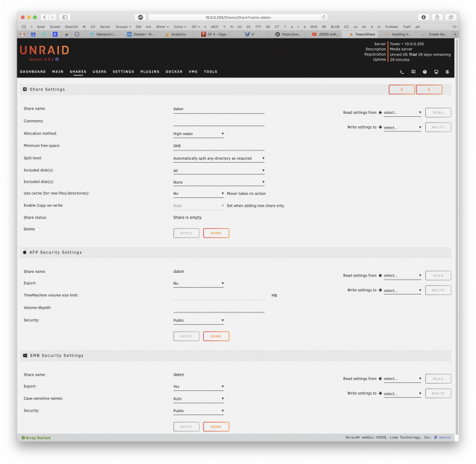
Task: Click the Comments input field
Action: click(219, 122)
